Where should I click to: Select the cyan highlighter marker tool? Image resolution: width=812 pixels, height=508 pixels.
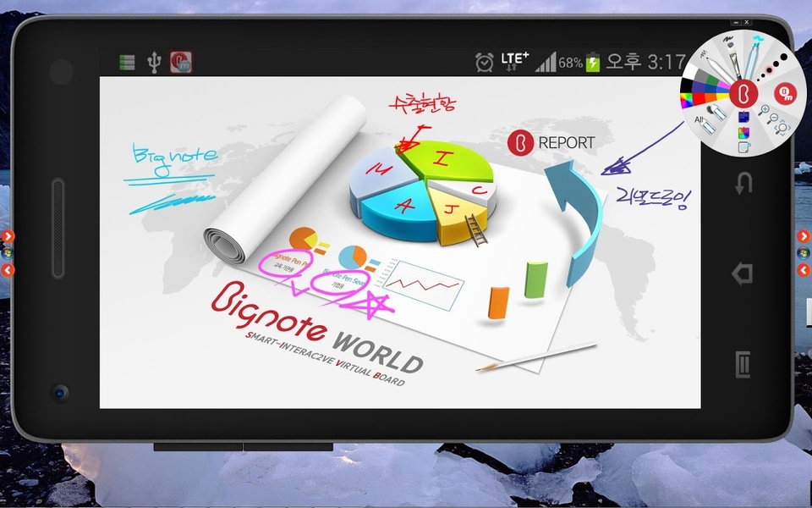(x=754, y=57)
